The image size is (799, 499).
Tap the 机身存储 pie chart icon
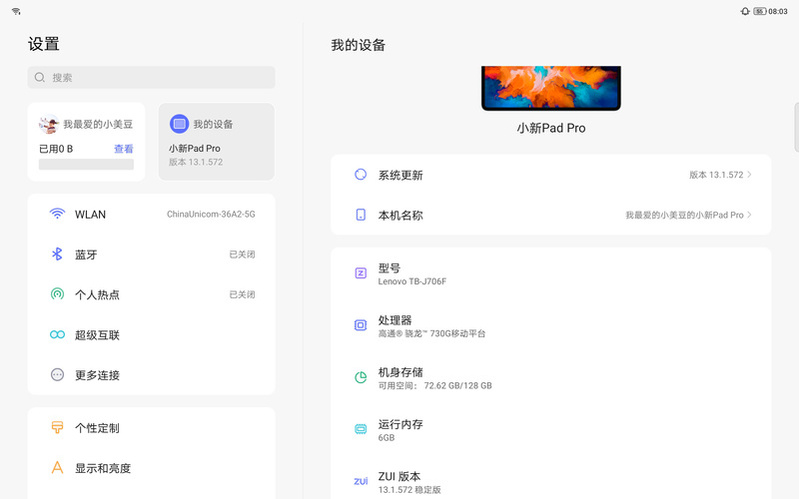pyautogui.click(x=361, y=377)
